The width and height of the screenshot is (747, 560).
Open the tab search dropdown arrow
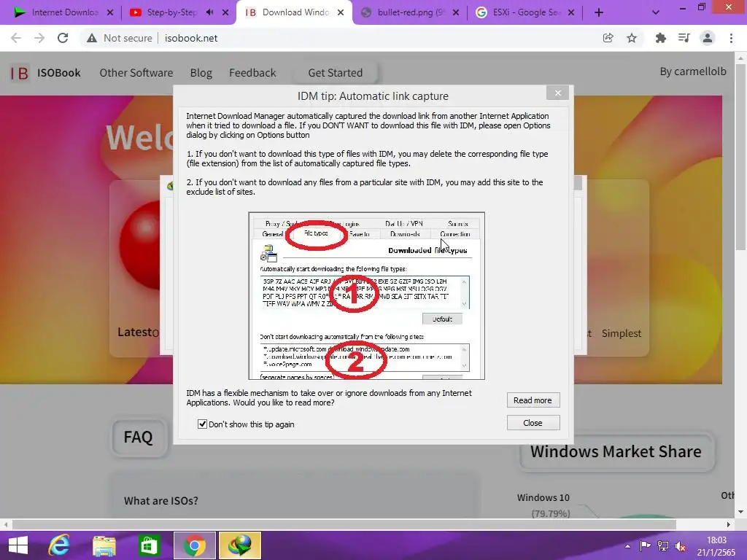[656, 13]
